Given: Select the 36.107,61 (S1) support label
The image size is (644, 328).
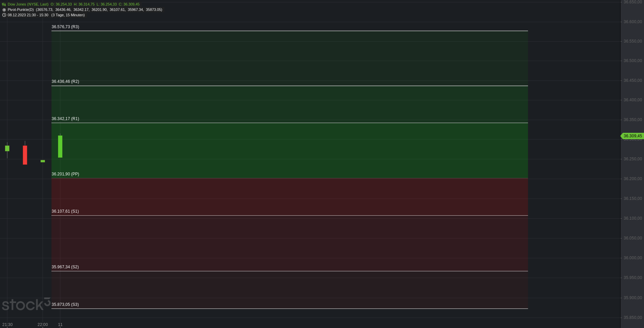Looking at the screenshot, I should tap(65, 211).
